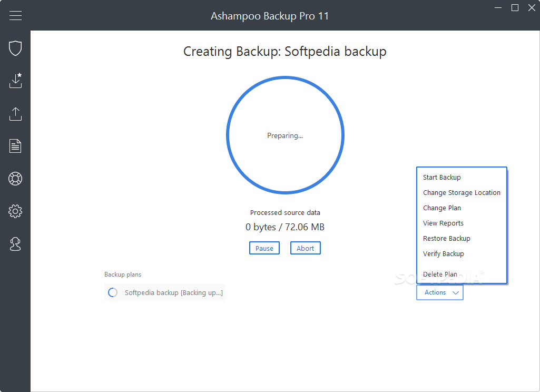Open the settings gear icon

15,211
